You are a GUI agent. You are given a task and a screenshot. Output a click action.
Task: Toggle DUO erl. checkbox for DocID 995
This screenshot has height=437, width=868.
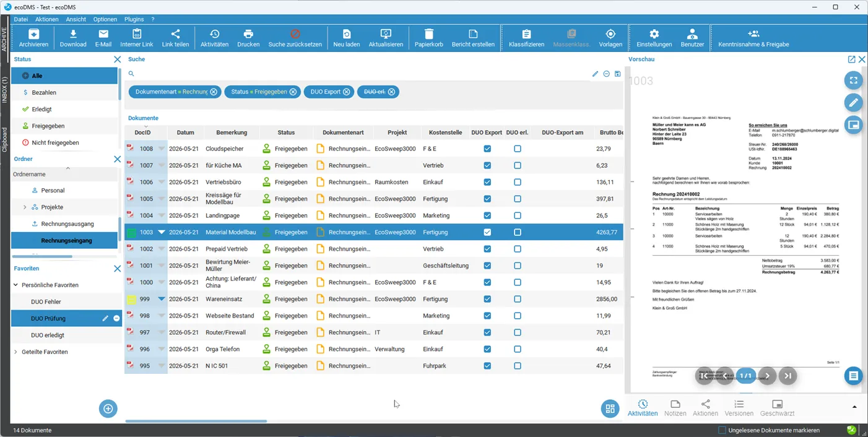click(x=518, y=366)
